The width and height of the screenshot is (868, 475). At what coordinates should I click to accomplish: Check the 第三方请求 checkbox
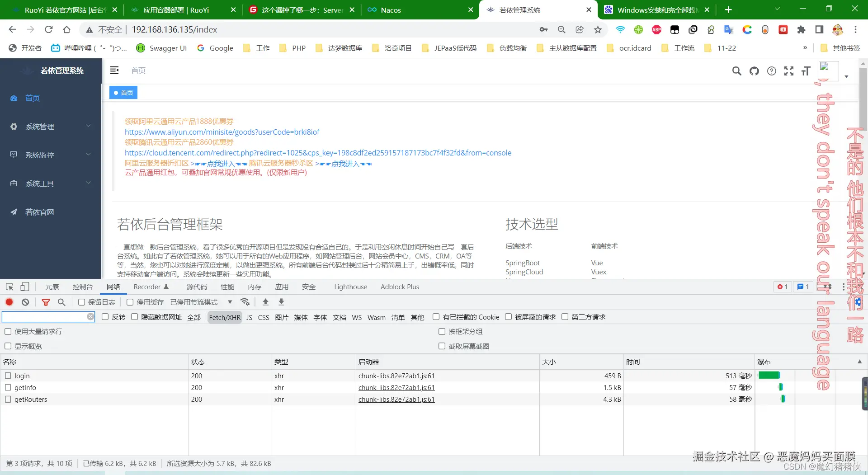tap(565, 317)
